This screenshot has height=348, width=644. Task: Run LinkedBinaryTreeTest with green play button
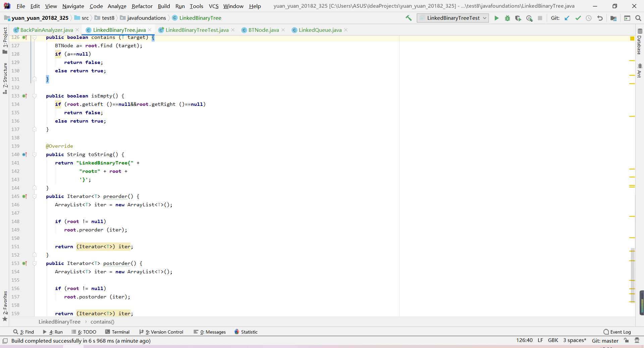point(496,18)
